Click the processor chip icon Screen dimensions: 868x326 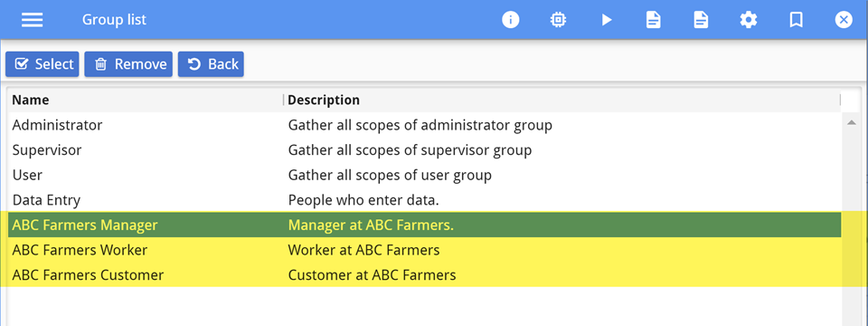tap(558, 20)
